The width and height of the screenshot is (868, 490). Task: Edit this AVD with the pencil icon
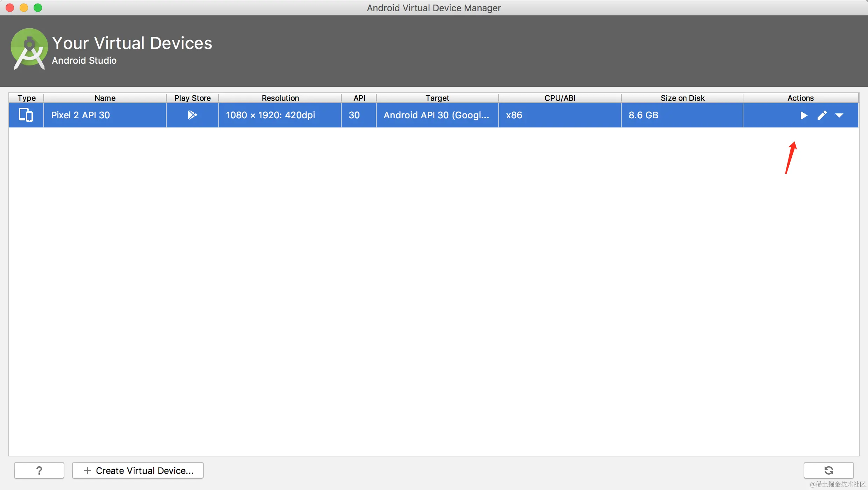point(822,115)
